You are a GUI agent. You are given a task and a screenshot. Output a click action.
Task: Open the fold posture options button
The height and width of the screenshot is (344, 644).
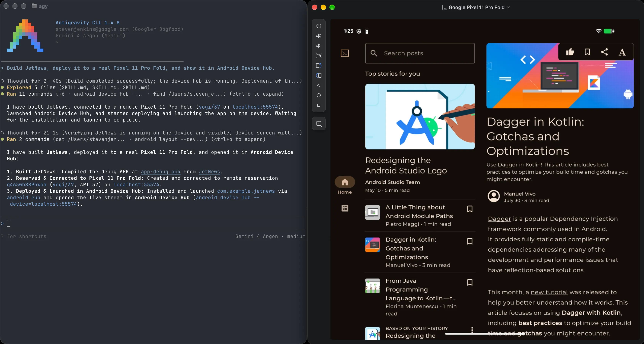tap(319, 123)
